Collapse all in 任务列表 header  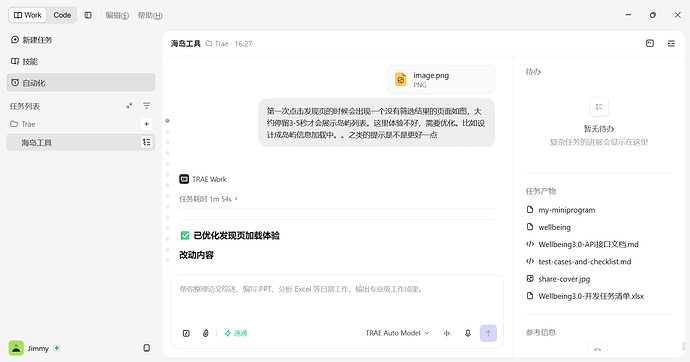pos(129,106)
